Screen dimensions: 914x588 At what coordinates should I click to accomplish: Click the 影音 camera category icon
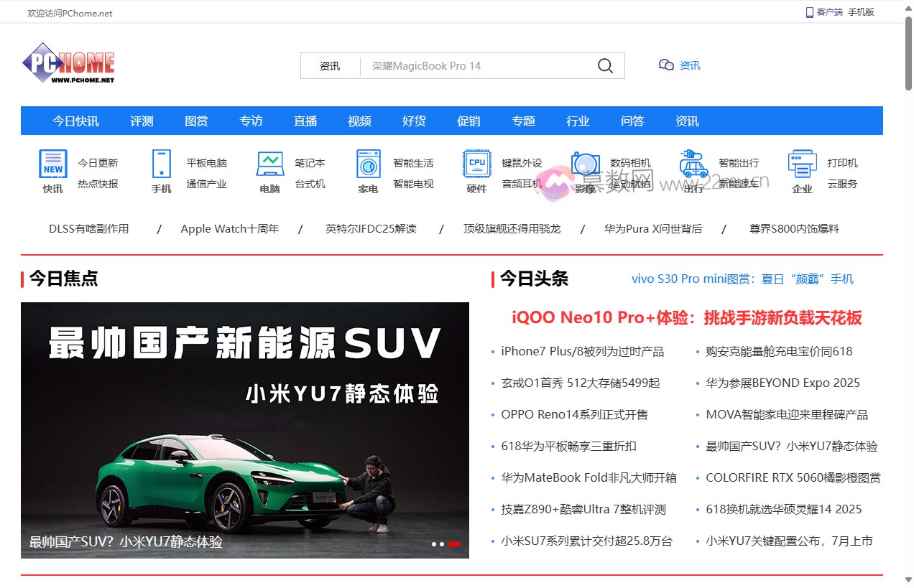click(x=584, y=168)
